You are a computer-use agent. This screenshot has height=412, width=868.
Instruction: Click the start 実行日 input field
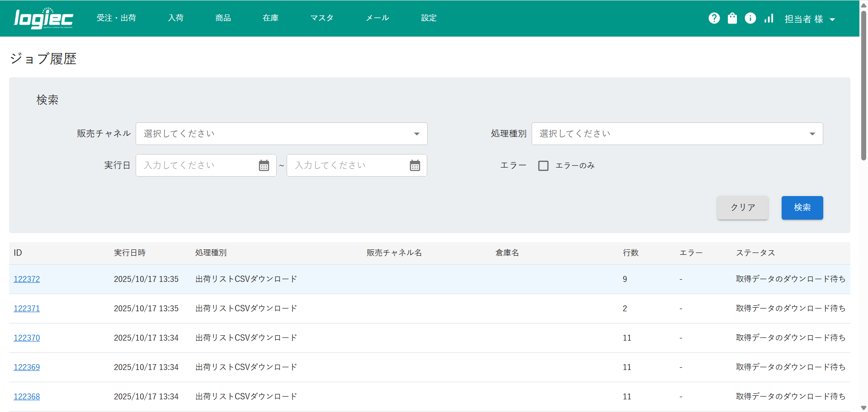pos(197,165)
